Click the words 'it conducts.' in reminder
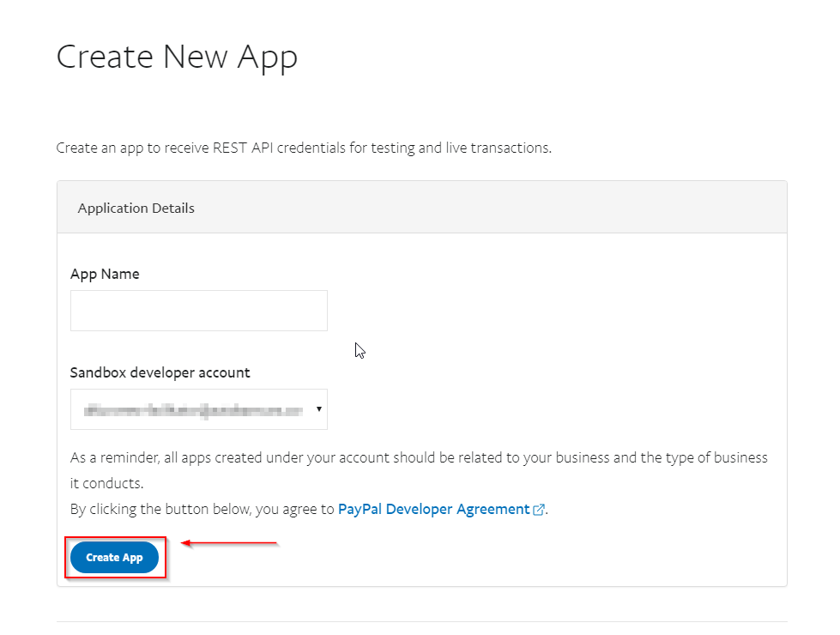The width and height of the screenshot is (840, 635). coord(107,483)
